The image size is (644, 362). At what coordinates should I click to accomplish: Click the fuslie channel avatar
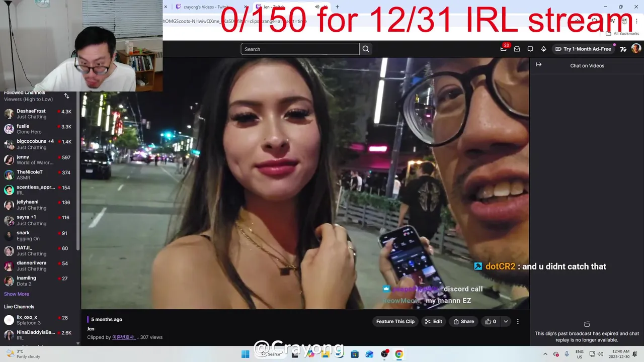(x=9, y=129)
